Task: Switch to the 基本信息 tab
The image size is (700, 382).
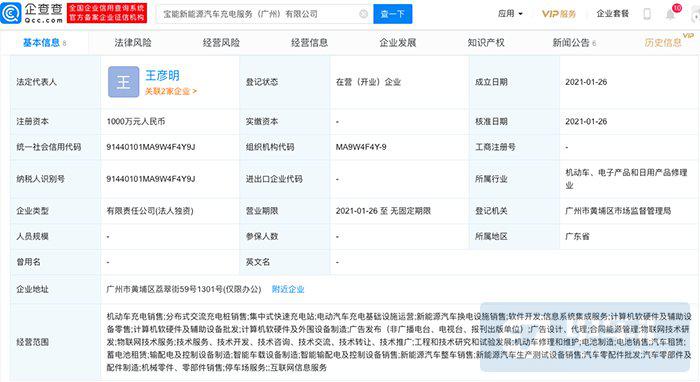Action: pyautogui.click(x=44, y=42)
